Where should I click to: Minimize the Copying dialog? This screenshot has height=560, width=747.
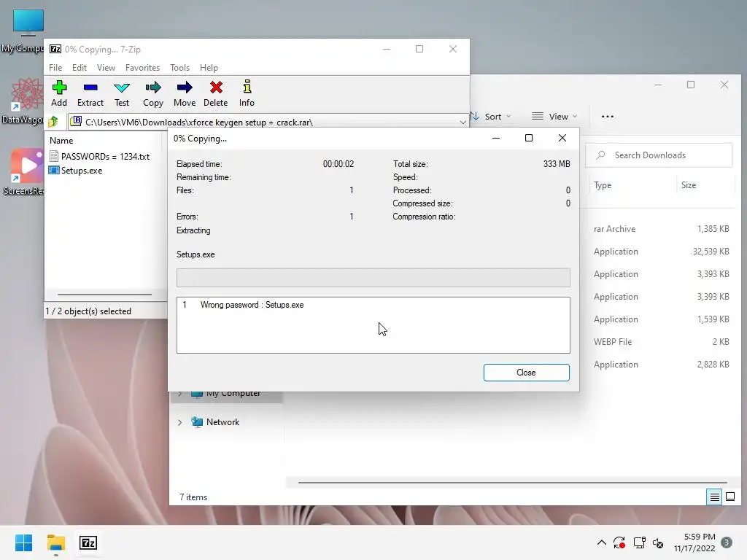(496, 138)
